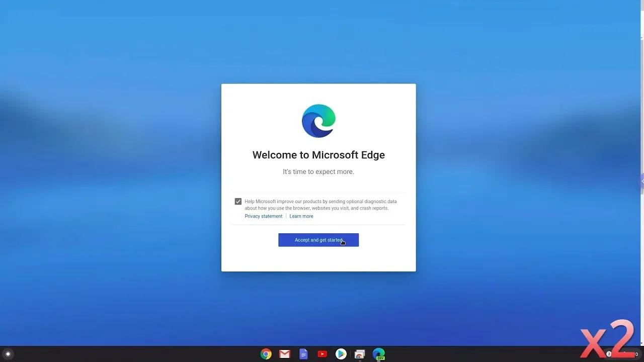Open Google Chrome from the shelf
The image size is (644, 362).
pyautogui.click(x=266, y=354)
